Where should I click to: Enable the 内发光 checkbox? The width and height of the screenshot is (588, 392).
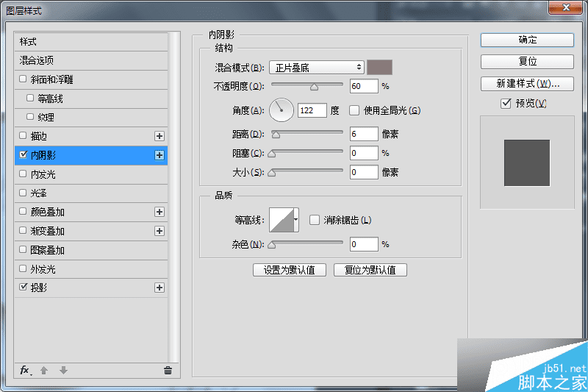coord(23,174)
